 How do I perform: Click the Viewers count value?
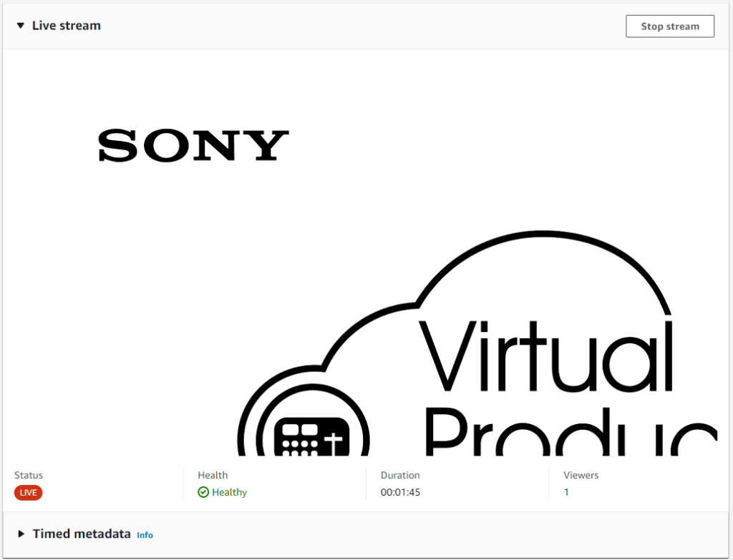tap(566, 492)
